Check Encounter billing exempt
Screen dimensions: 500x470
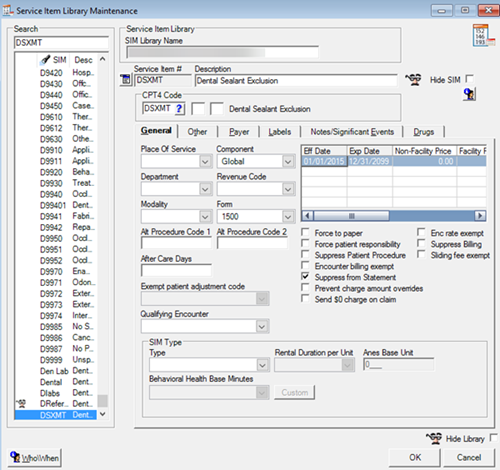click(x=305, y=265)
